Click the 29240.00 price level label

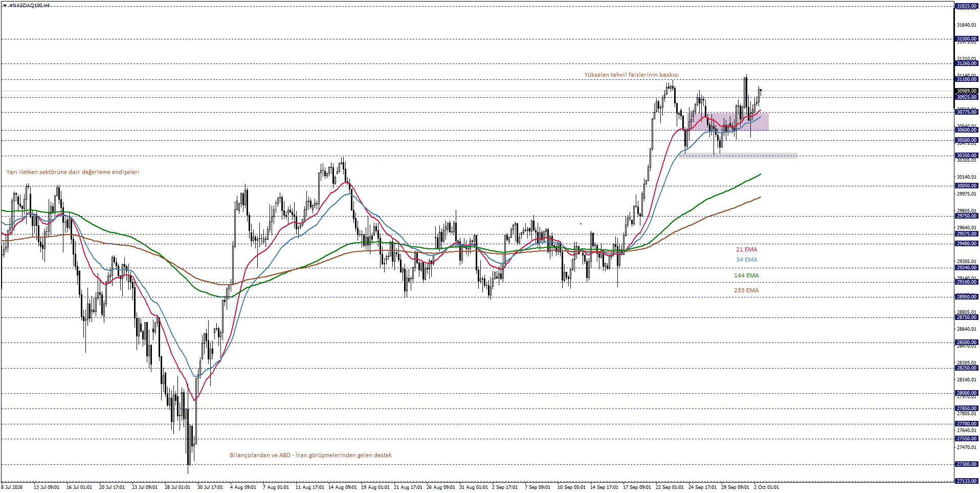click(967, 268)
